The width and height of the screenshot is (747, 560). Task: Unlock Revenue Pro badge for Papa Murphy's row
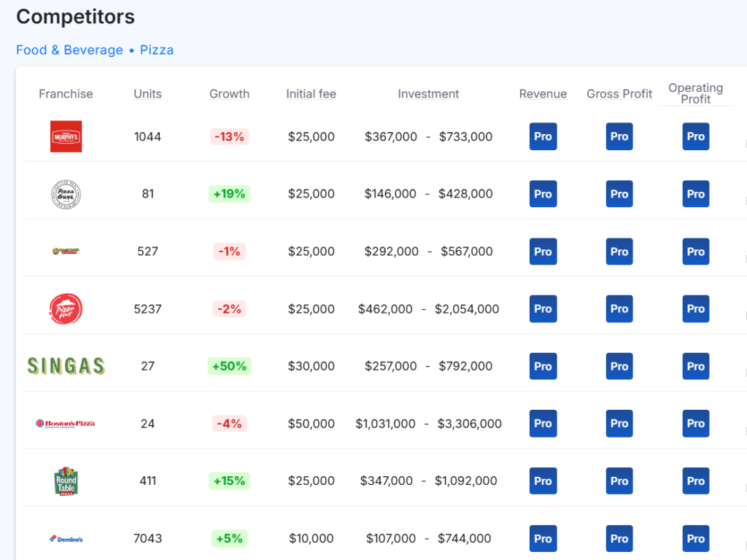point(543,136)
